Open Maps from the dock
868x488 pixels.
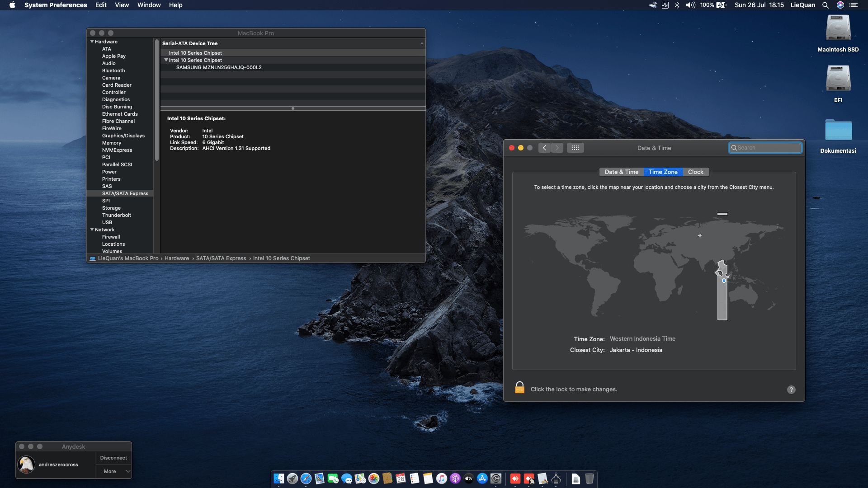click(360, 479)
